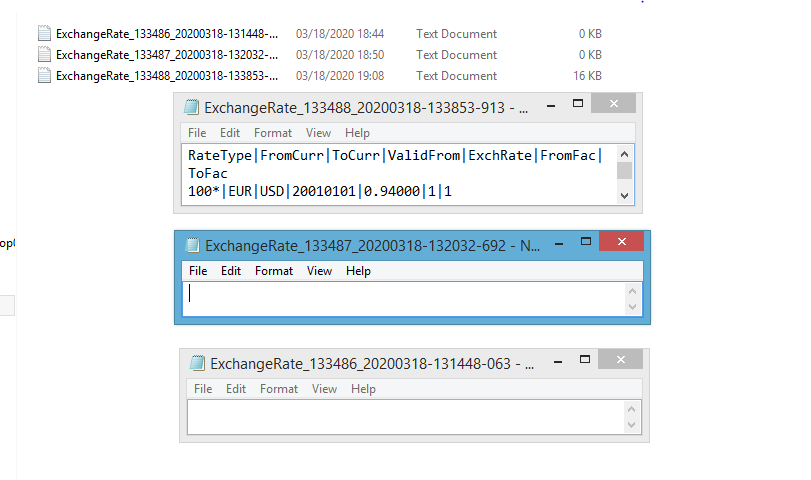Open File menu in ExchangeRate_133488 Notepad
Image resolution: width=811 pixels, height=480 pixels.
coord(197,133)
